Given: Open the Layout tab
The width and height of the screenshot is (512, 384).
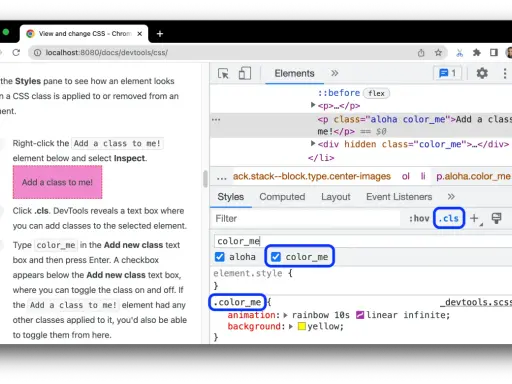Looking at the screenshot, I should pos(336,197).
